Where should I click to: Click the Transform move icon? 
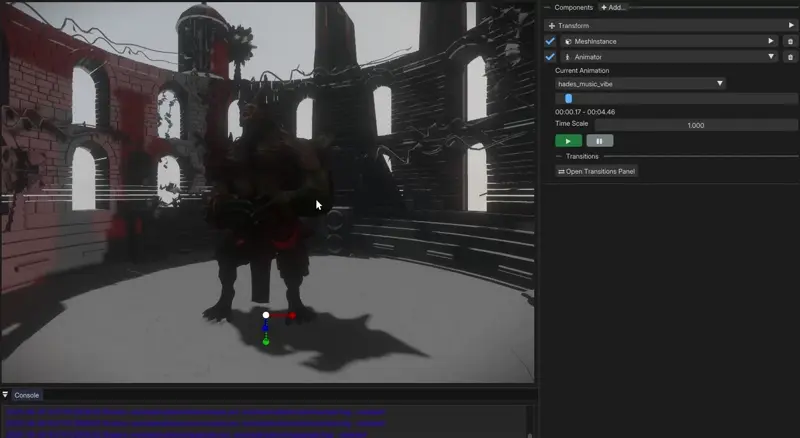[552, 26]
